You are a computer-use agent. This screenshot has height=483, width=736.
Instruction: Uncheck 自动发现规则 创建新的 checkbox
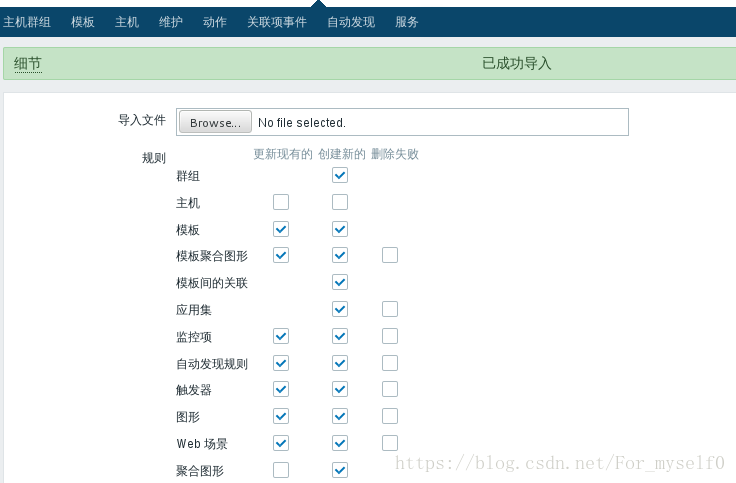(x=340, y=363)
